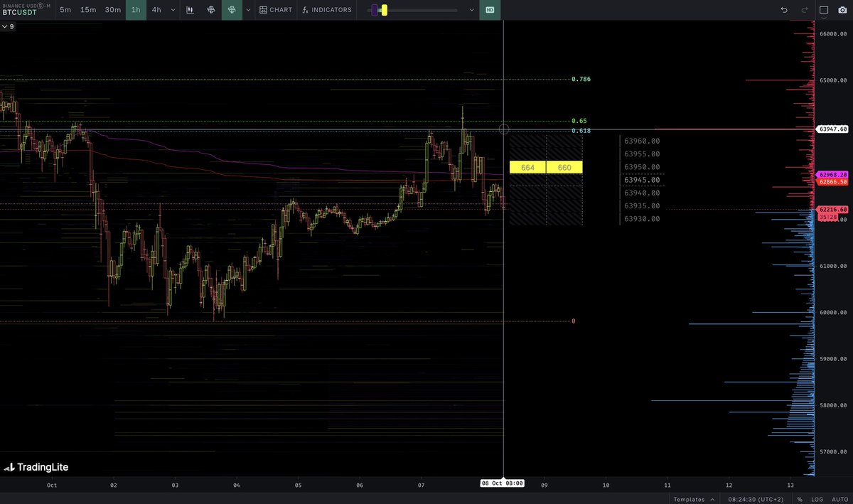Click the 62866.50 red price label
Viewport: 853px width, 504px height.
pos(832,182)
